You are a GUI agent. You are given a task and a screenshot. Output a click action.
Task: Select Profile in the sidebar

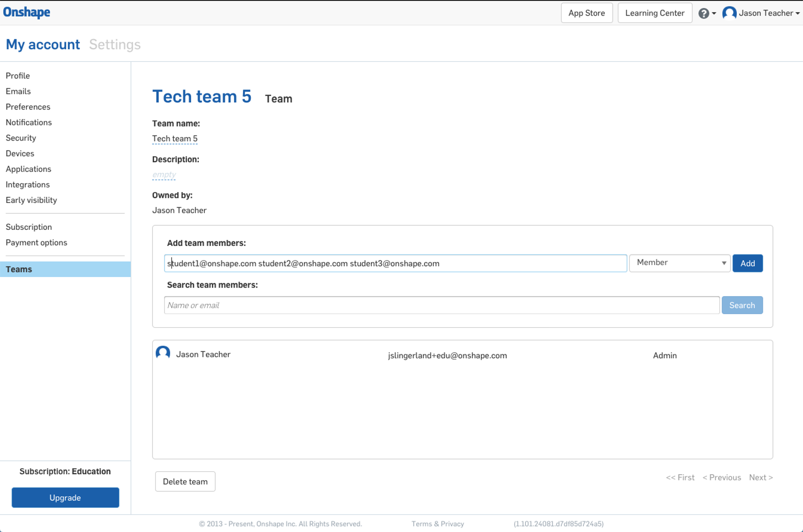click(18, 76)
